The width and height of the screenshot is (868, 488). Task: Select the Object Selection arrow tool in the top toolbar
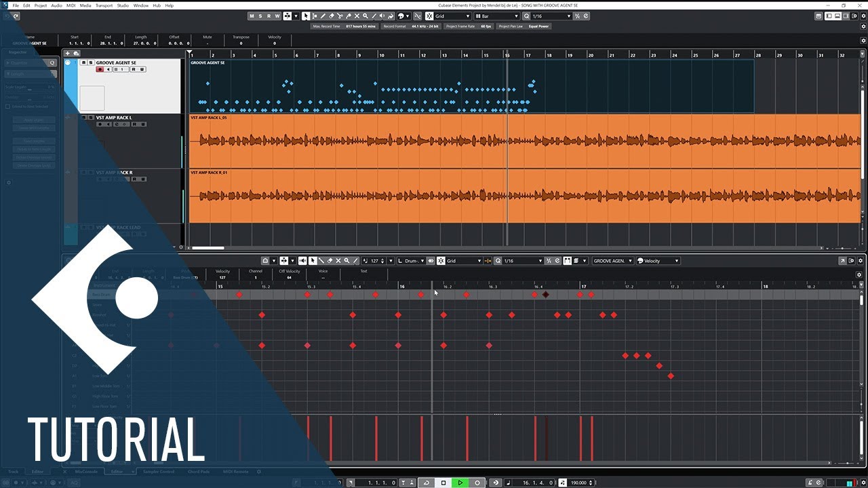tap(306, 16)
